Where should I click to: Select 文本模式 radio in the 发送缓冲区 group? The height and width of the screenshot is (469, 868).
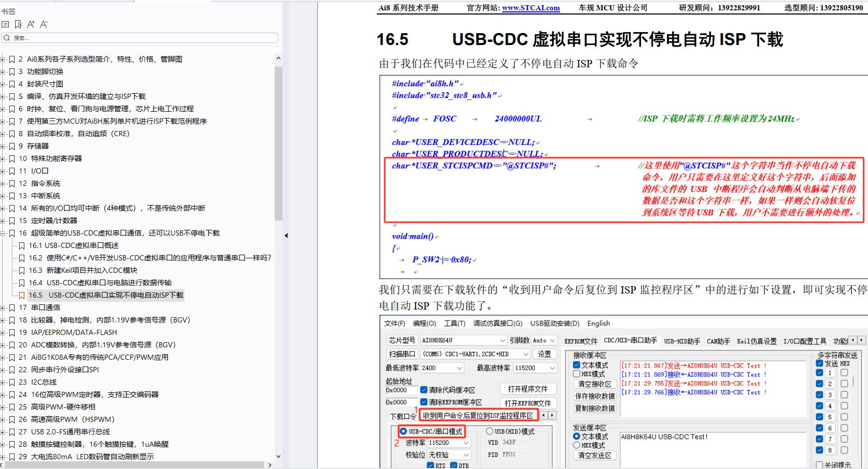576,436
